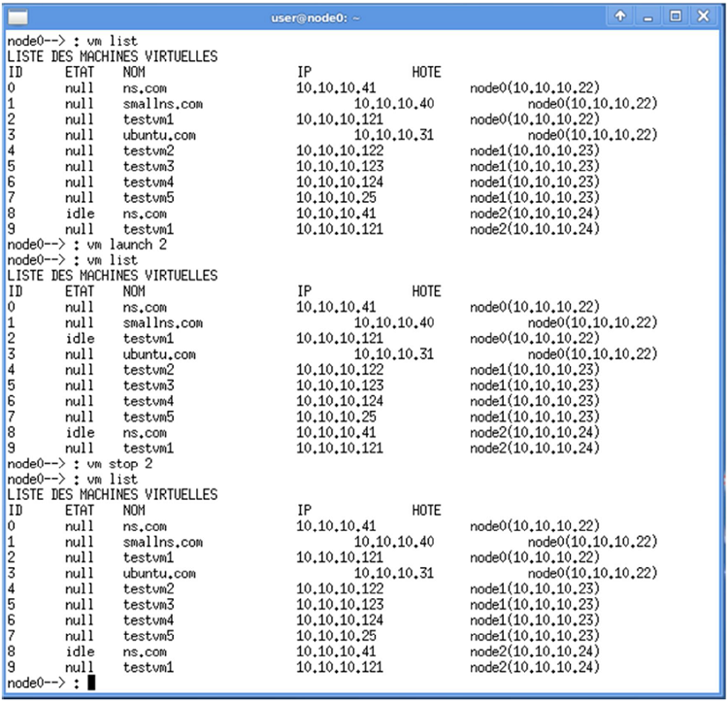Image resolution: width=728 pixels, height=702 pixels.
Task: Minimize the terminal window
Action: click(649, 17)
